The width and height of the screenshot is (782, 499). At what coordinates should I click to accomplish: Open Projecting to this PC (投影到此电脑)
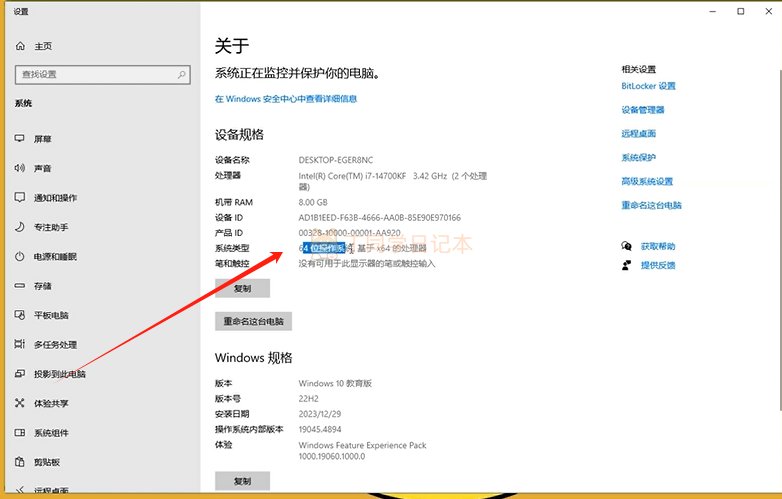(x=59, y=374)
